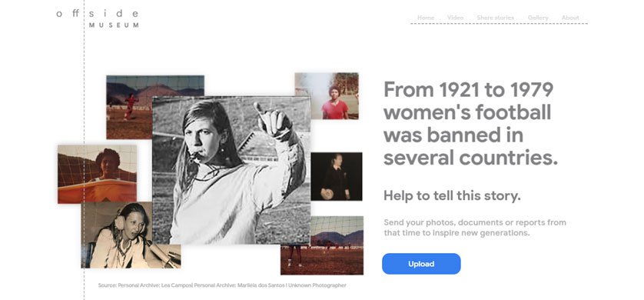
Task: Open the Share stories page
Action: (496, 18)
